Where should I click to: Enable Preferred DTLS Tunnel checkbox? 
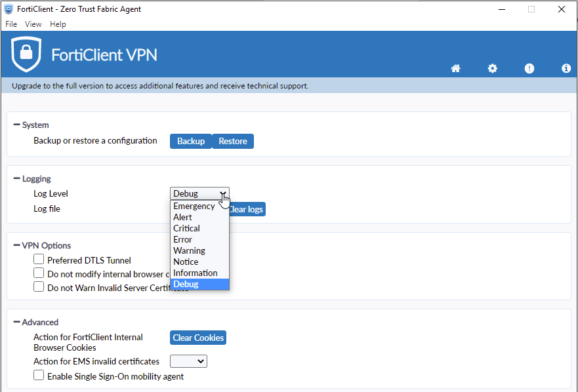coord(39,260)
